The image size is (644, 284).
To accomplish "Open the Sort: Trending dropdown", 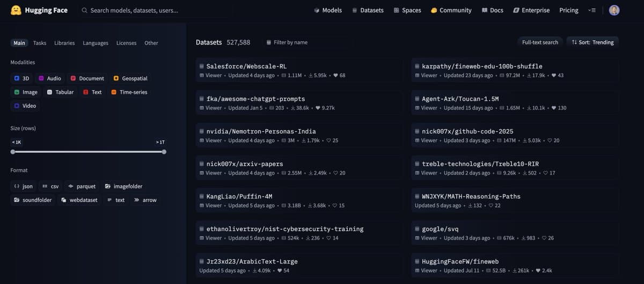I will [x=592, y=42].
